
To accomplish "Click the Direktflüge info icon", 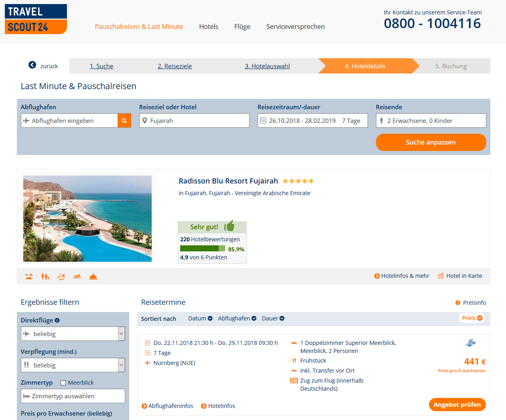I will (x=57, y=320).
